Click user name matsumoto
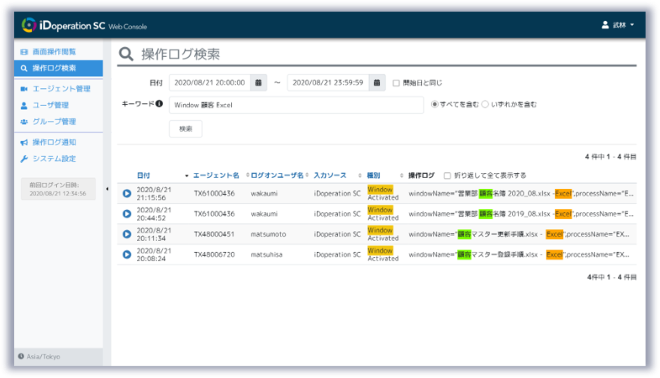660x378 pixels. coord(268,234)
